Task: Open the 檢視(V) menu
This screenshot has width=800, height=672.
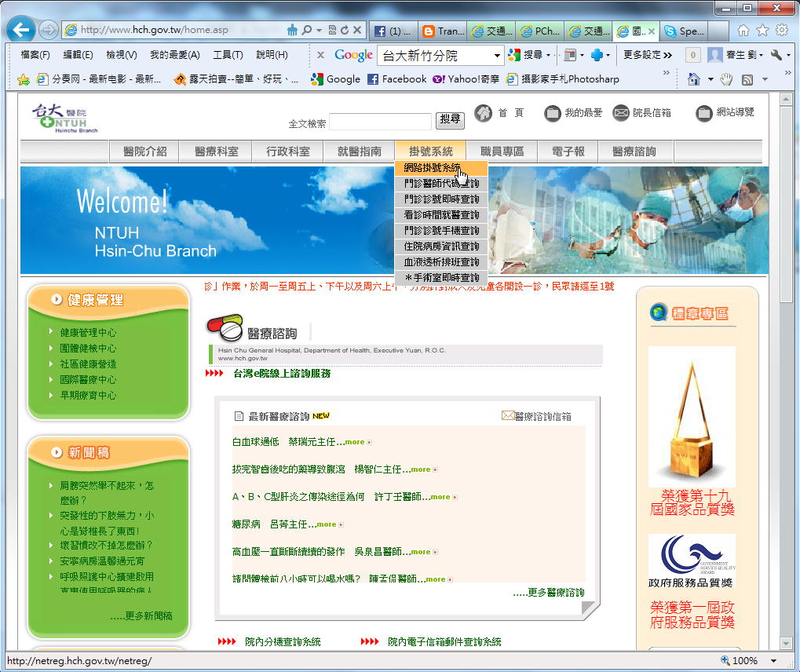Action: pyautogui.click(x=122, y=55)
